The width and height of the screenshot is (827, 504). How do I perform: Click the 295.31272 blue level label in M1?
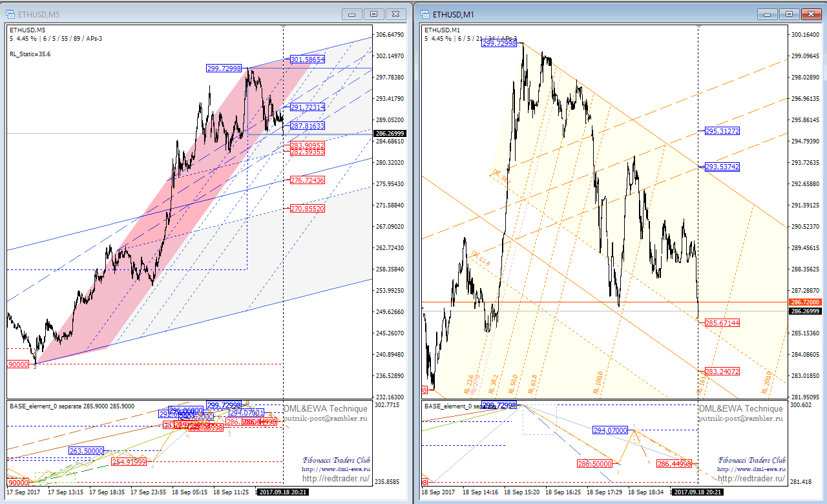pos(722,131)
